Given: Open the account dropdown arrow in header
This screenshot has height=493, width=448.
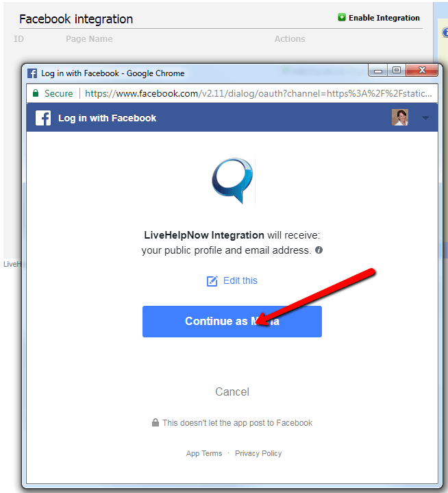Looking at the screenshot, I should click(425, 118).
